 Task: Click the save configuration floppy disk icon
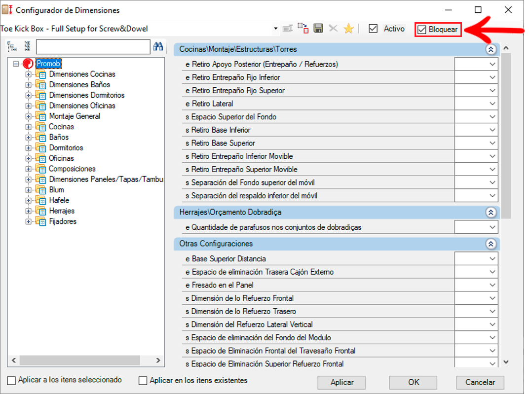pyautogui.click(x=318, y=29)
